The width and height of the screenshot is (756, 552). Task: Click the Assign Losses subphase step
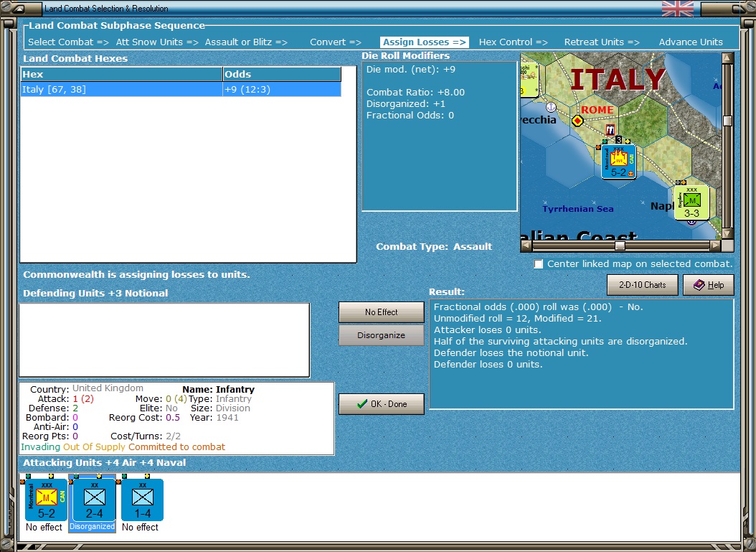click(x=425, y=42)
